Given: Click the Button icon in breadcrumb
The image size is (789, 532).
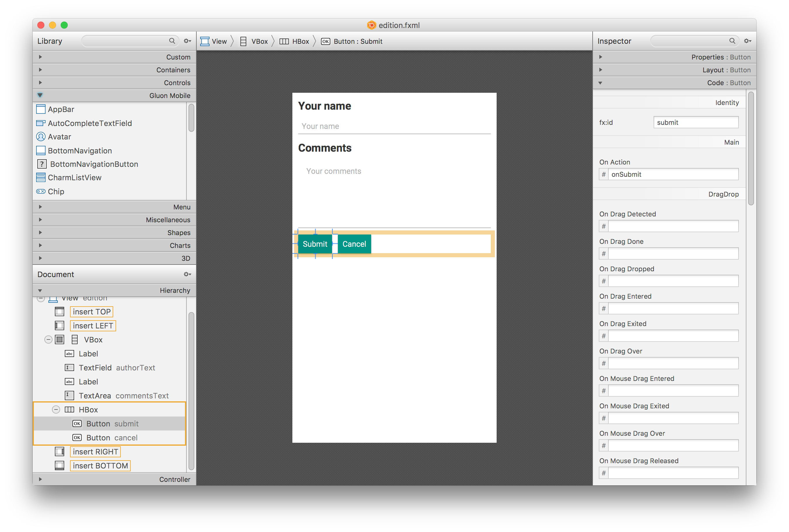Looking at the screenshot, I should (x=325, y=41).
